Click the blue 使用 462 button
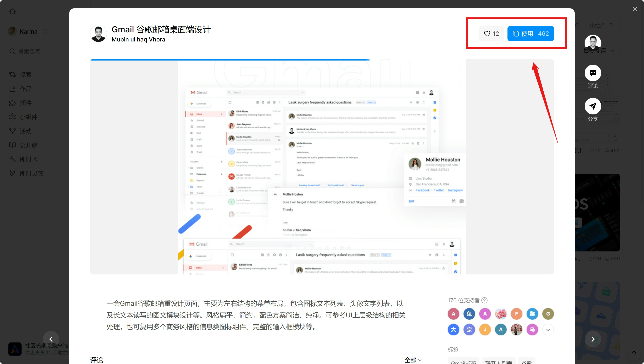The width and height of the screenshot is (644, 364). point(531,34)
